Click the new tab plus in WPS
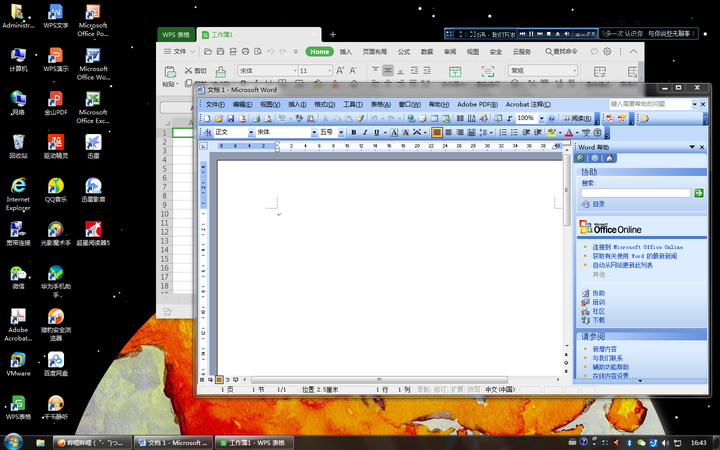720x450 pixels. [333, 34]
